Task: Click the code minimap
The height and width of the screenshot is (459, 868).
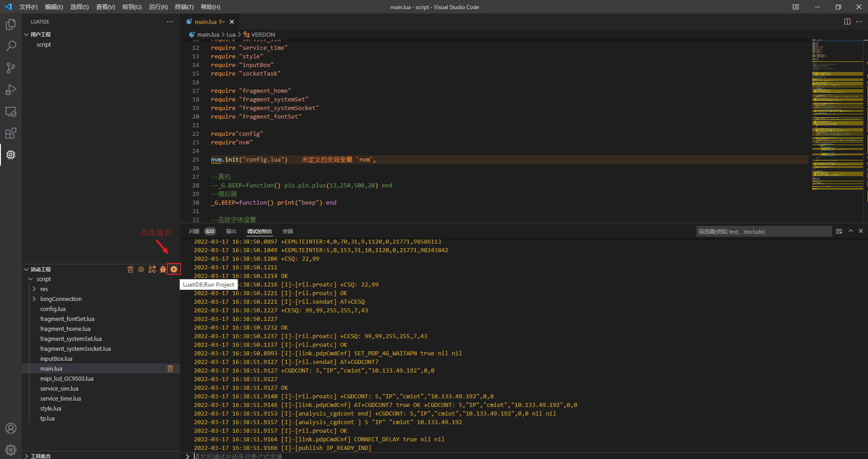Action: click(837, 115)
